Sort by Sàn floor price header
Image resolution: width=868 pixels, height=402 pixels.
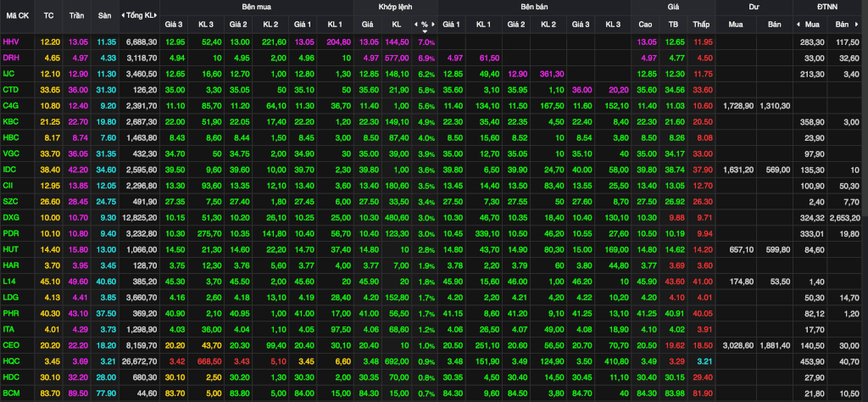[104, 15]
